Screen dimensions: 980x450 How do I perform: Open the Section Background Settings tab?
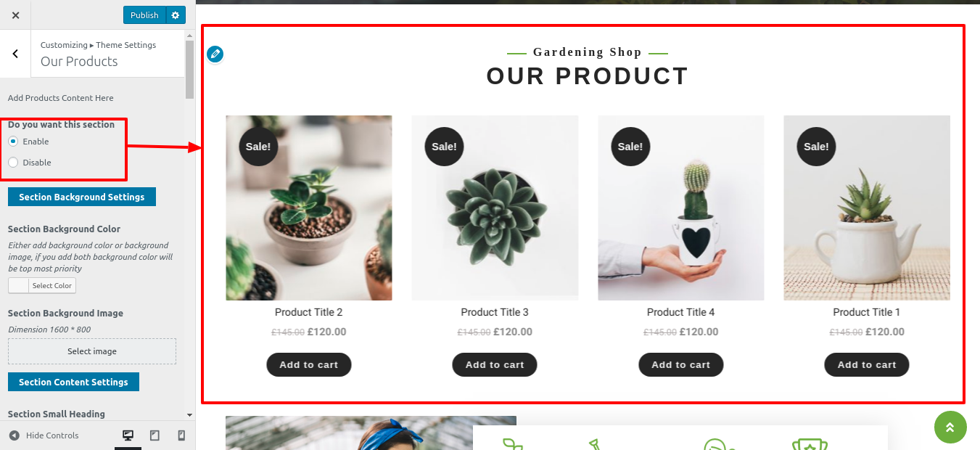(x=82, y=197)
